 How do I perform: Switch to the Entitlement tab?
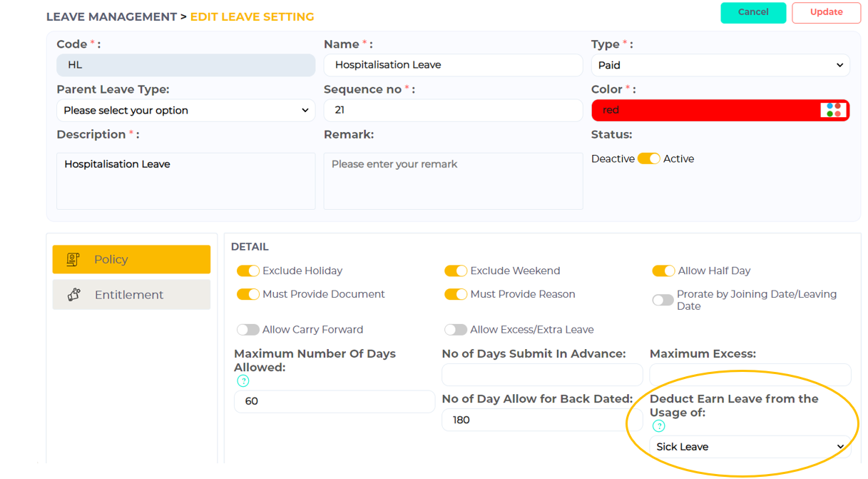pos(131,295)
